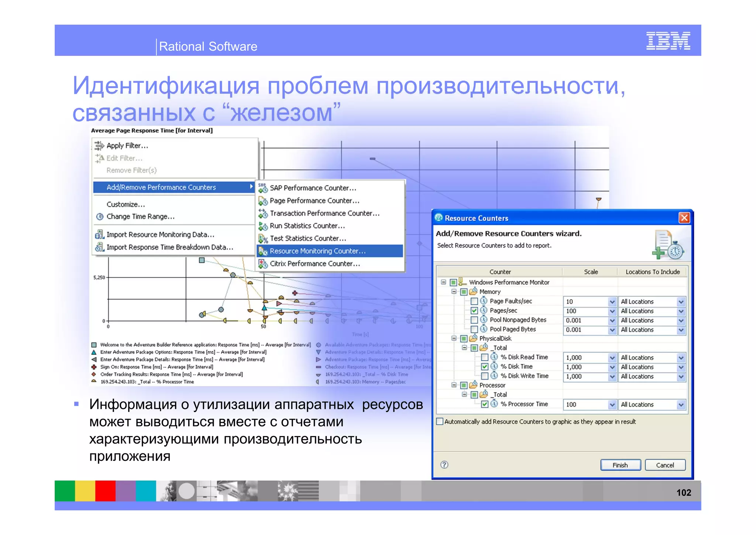This screenshot has height=535, width=756.
Task: Collapse the Windows Performance Monitor tree node
Action: pos(444,282)
